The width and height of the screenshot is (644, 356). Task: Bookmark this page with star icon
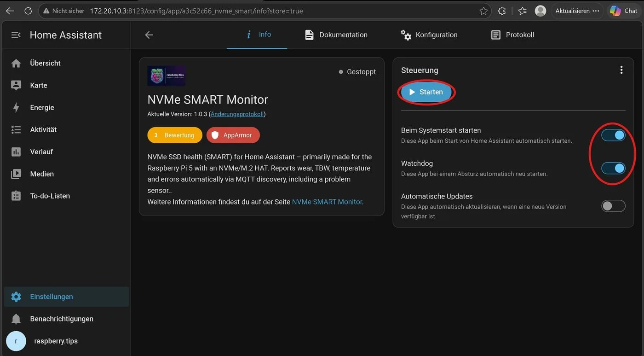(483, 11)
